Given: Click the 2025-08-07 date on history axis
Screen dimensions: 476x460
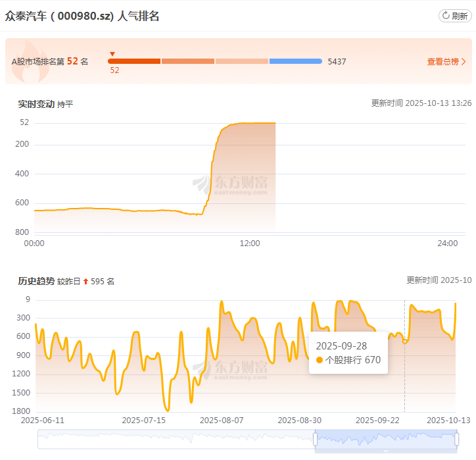Looking at the screenshot, I should click(222, 421).
